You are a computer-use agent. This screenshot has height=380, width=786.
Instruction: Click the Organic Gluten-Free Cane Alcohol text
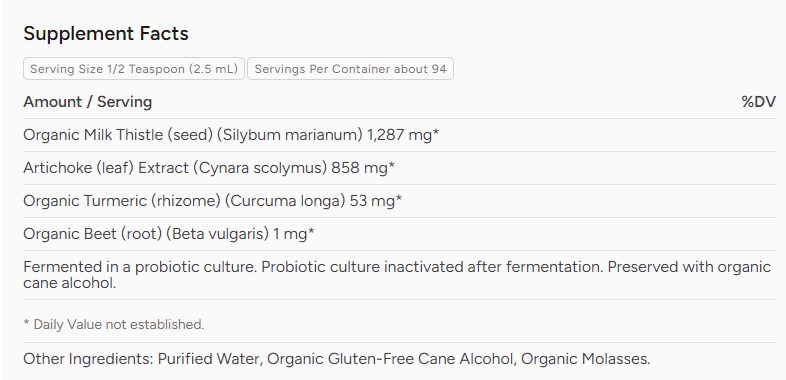click(391, 359)
